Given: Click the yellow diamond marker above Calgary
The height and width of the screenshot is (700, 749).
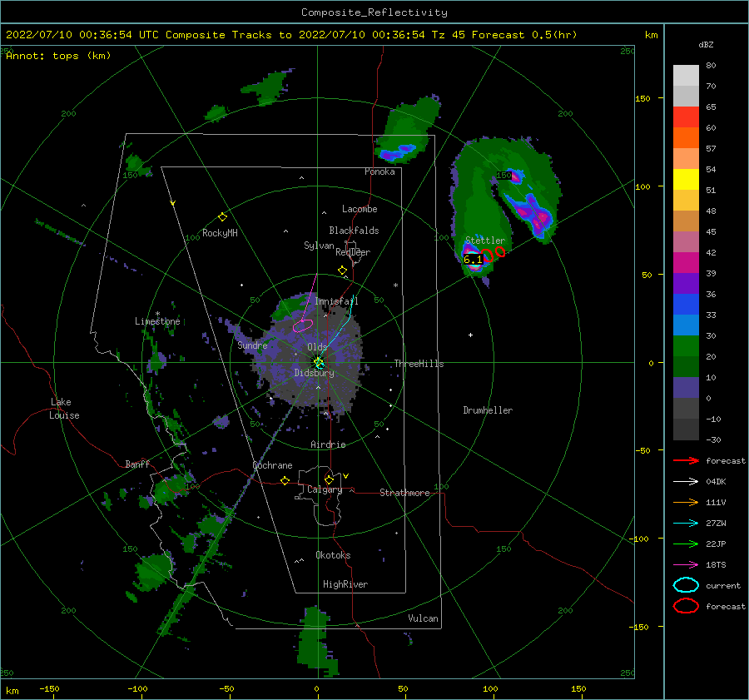Looking at the screenshot, I should tap(329, 479).
